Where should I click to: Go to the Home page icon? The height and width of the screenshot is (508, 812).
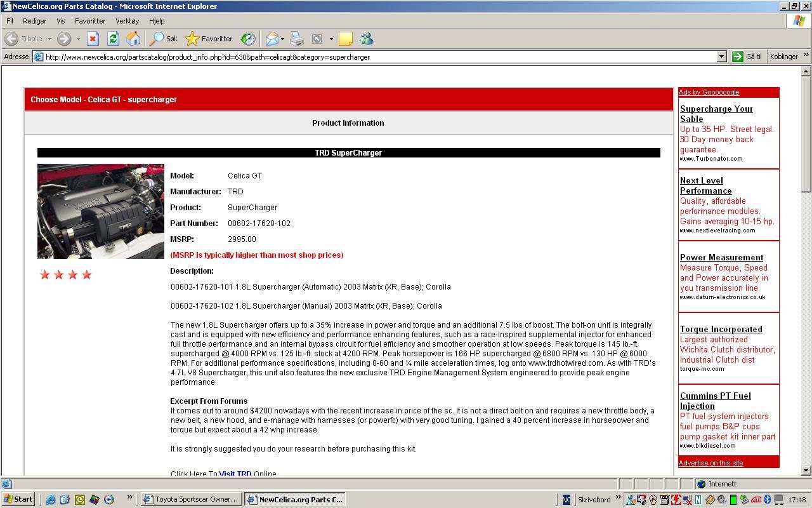pos(133,39)
